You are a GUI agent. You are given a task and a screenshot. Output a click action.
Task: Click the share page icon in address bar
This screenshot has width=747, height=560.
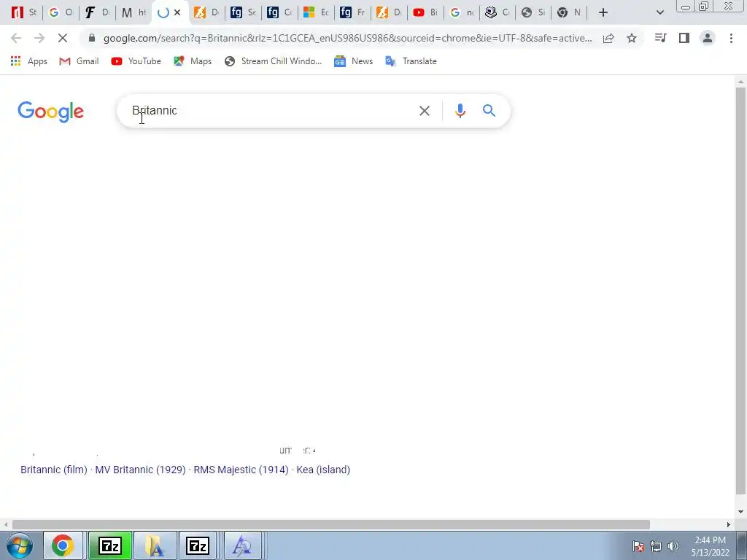(x=608, y=38)
